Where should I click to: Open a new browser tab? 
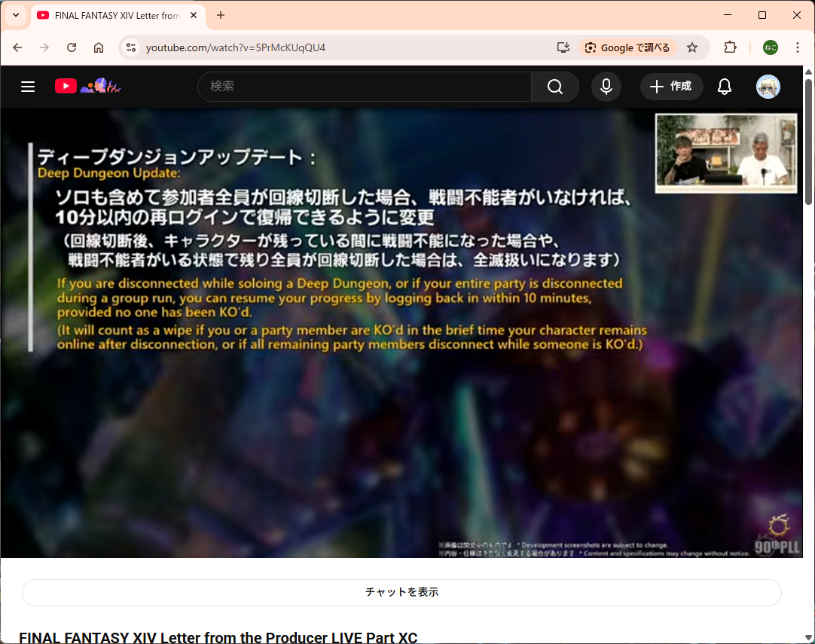pos(221,15)
